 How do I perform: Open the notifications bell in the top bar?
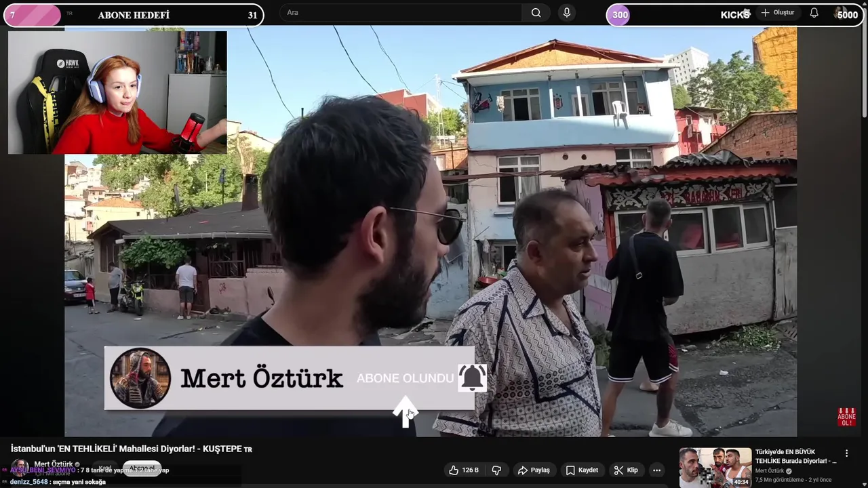click(x=814, y=13)
